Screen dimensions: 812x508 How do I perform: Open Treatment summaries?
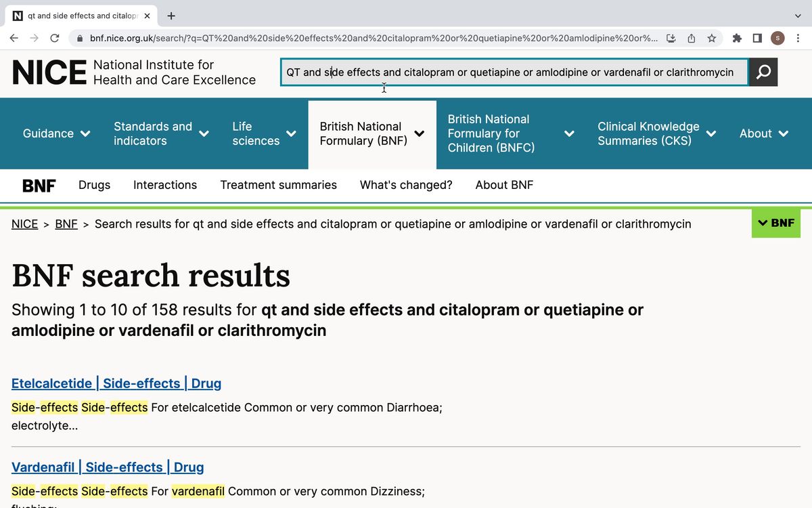(279, 185)
